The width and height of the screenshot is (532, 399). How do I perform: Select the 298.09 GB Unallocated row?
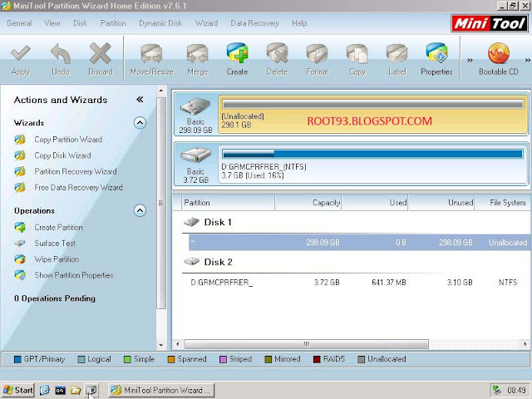360,242
